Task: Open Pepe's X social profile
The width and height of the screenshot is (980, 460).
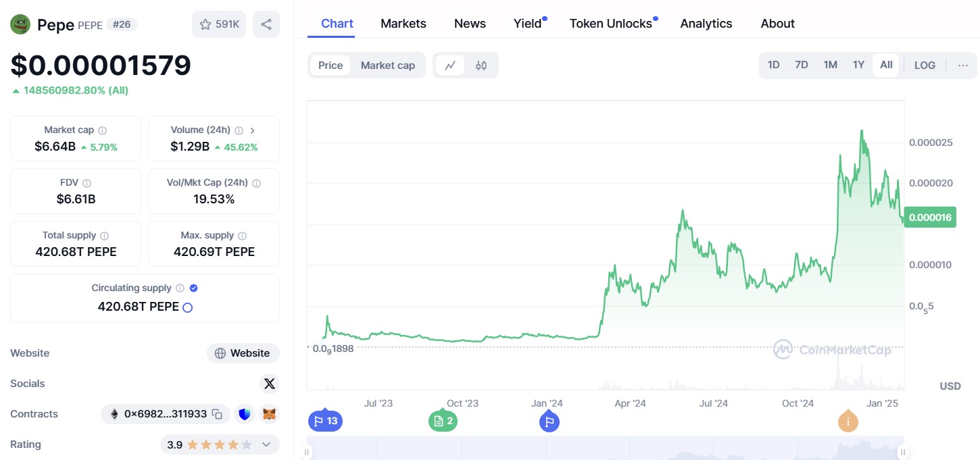Action: click(269, 383)
